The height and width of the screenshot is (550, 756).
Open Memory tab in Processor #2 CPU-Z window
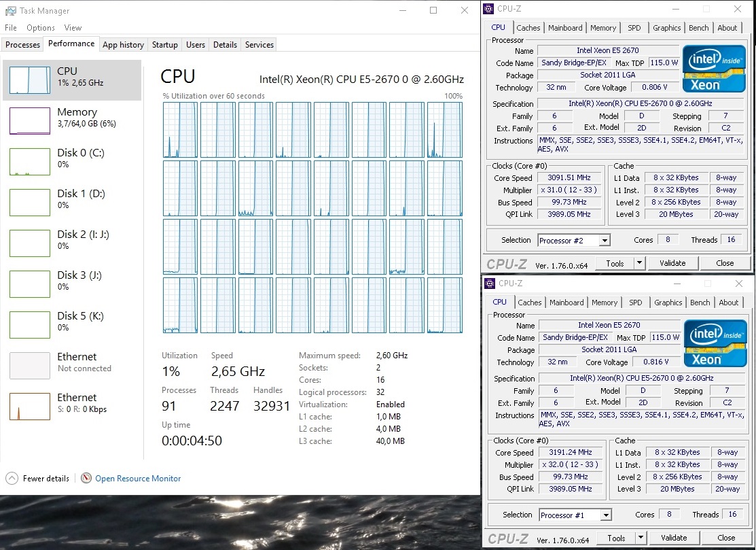point(603,28)
